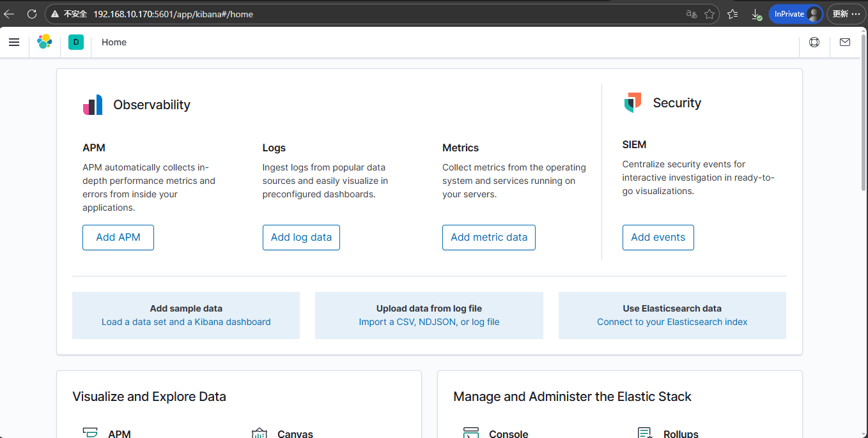Open the newsfeed mail icon
Screen dimensions: 868x438
point(845,42)
